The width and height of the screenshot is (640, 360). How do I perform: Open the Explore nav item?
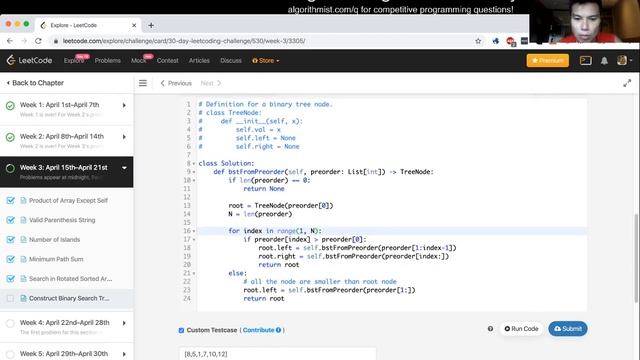74,60
